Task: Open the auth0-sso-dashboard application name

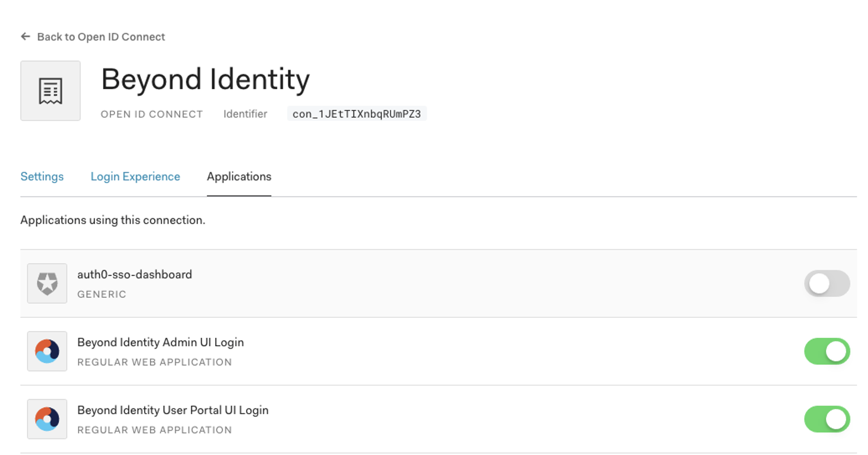Action: click(135, 274)
